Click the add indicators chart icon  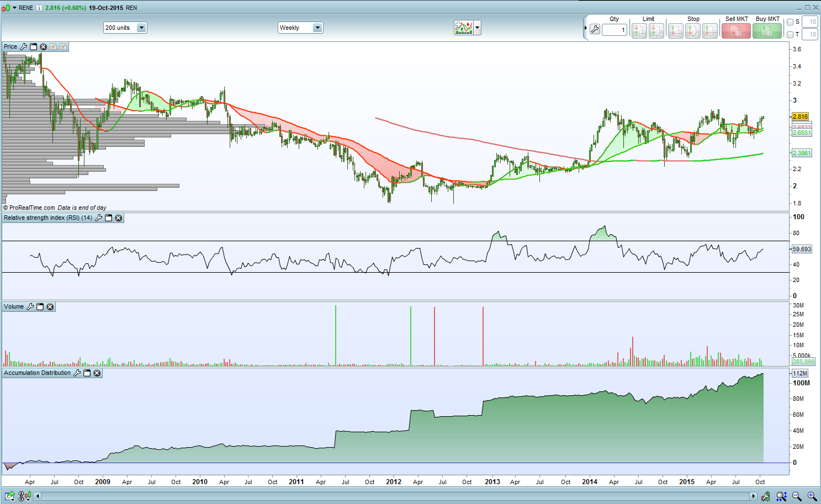point(463,28)
